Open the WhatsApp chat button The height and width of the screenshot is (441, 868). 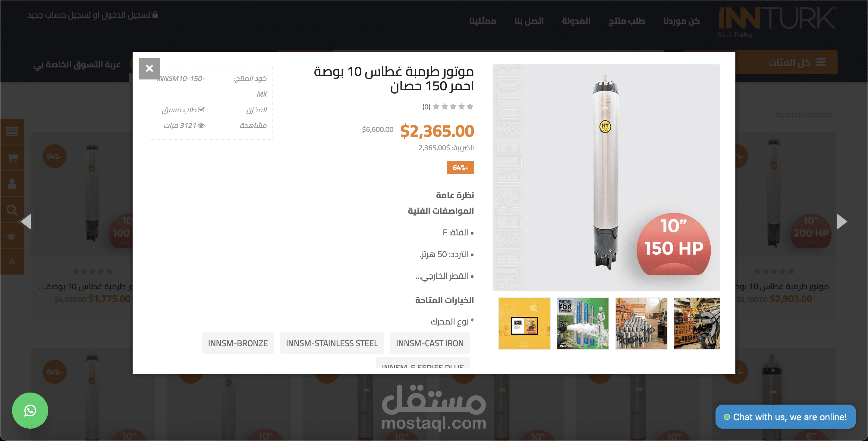tap(30, 410)
